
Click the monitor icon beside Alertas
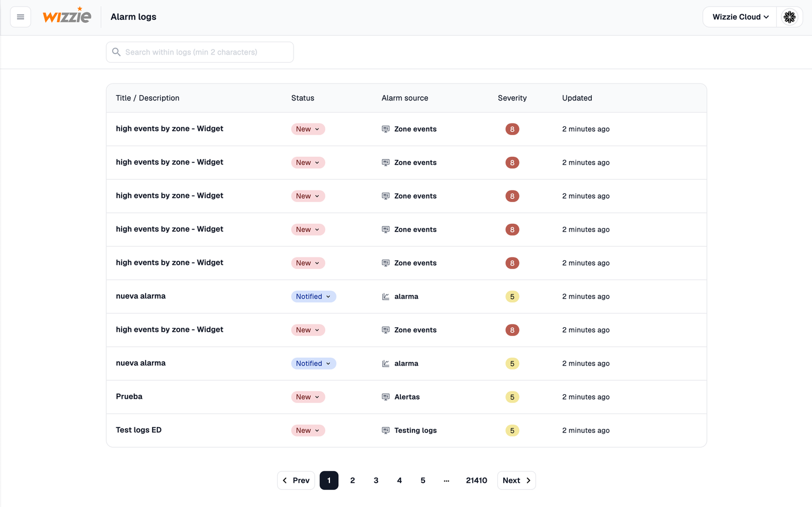pyautogui.click(x=386, y=397)
